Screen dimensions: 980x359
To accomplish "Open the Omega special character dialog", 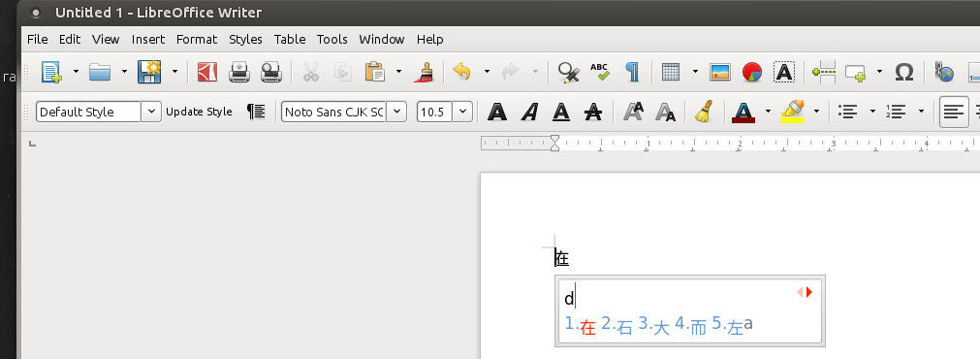I will (x=904, y=72).
